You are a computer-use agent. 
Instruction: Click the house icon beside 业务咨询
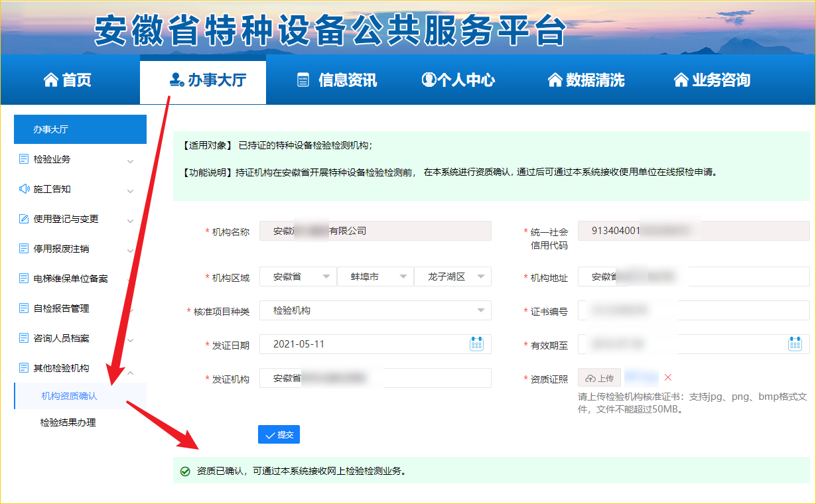(x=681, y=80)
